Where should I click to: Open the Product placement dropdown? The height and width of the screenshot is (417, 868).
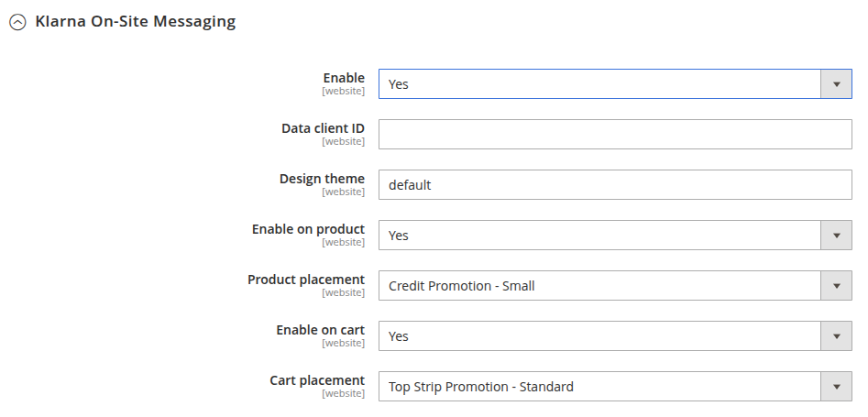point(615,286)
